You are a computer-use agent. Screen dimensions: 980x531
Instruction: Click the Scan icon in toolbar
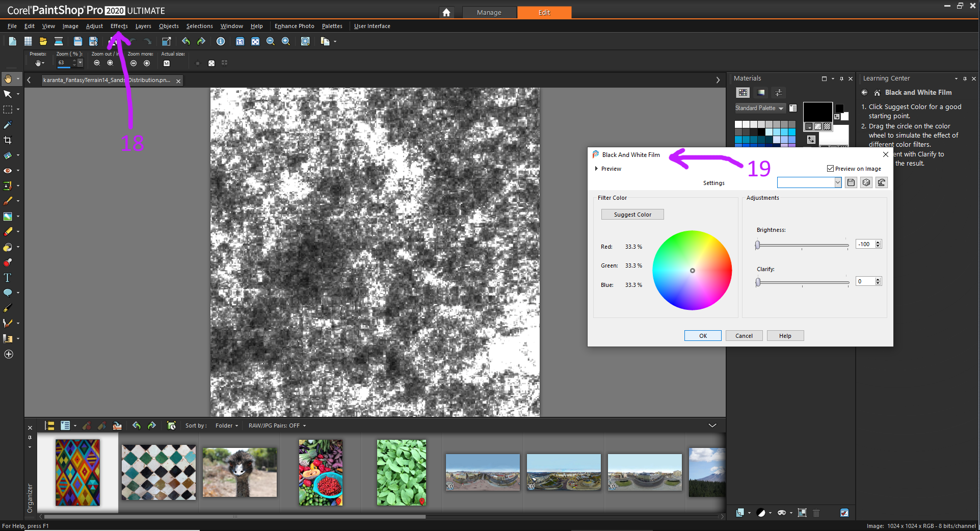click(59, 41)
